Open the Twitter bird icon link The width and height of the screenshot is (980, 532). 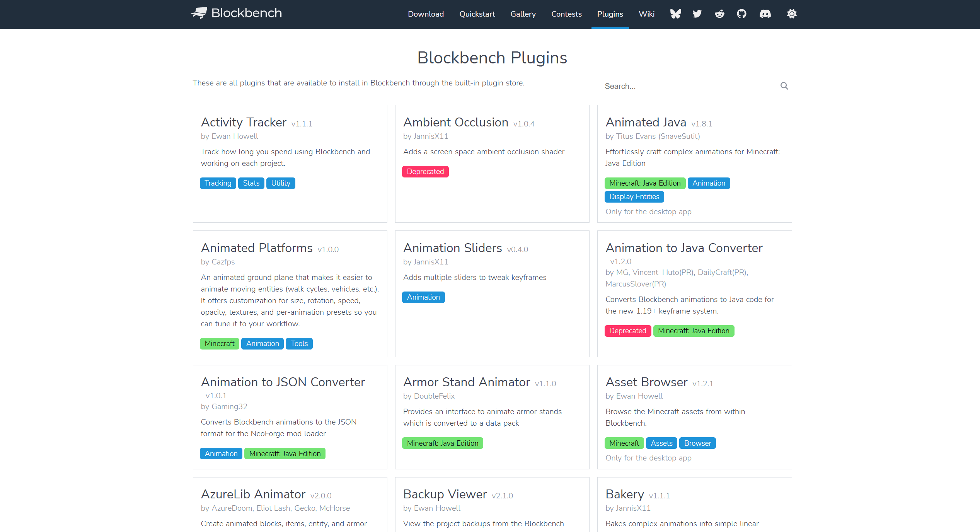(x=697, y=14)
